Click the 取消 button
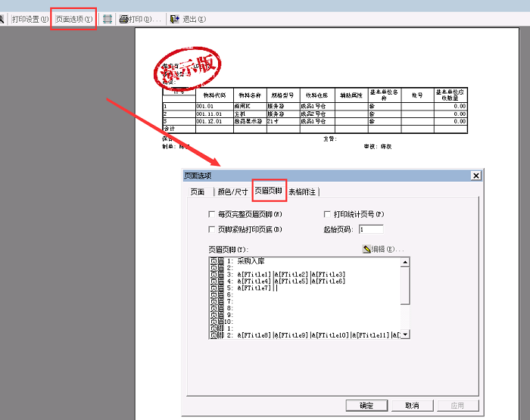This screenshot has width=530, height=420. [x=412, y=406]
